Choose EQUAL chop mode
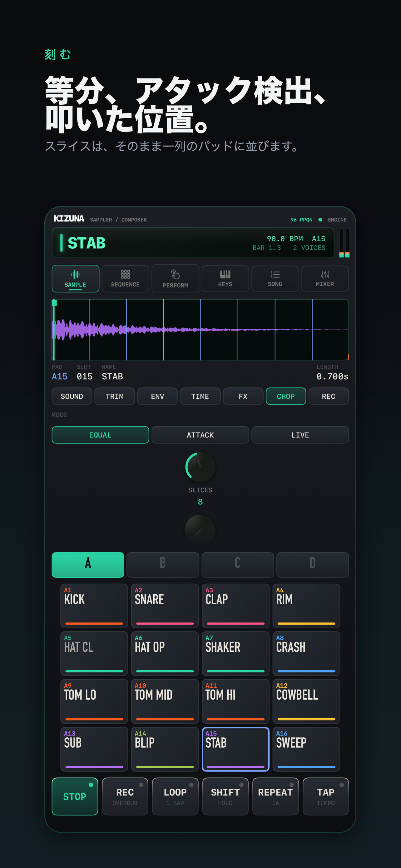The width and height of the screenshot is (401, 868). pos(100,435)
